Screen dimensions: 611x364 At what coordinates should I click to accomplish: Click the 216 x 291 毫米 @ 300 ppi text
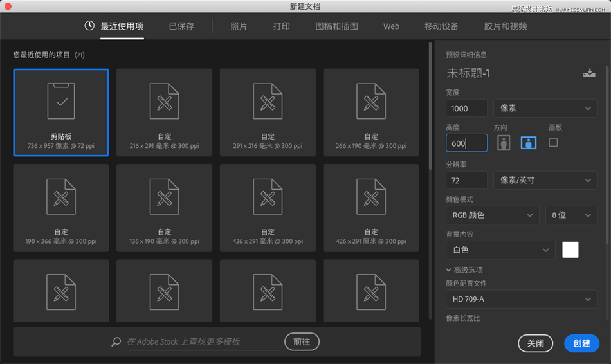(x=165, y=146)
